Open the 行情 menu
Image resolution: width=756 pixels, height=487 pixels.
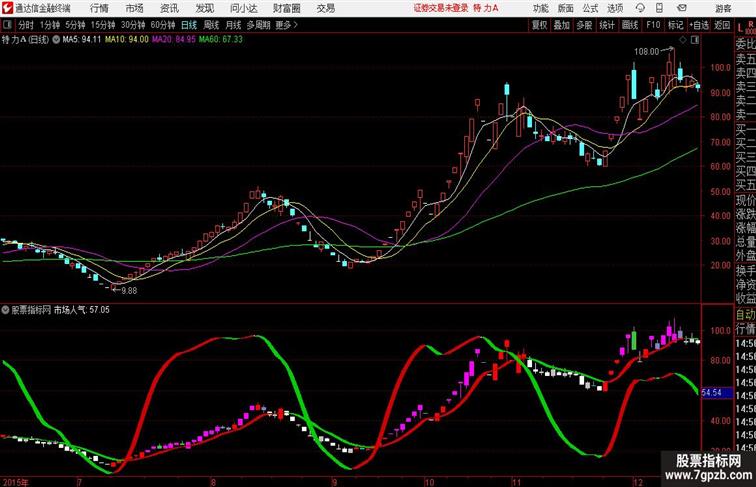pyautogui.click(x=99, y=8)
